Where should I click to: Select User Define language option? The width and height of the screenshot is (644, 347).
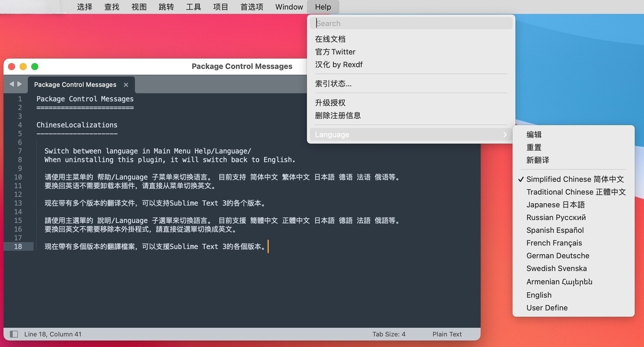[573, 308]
